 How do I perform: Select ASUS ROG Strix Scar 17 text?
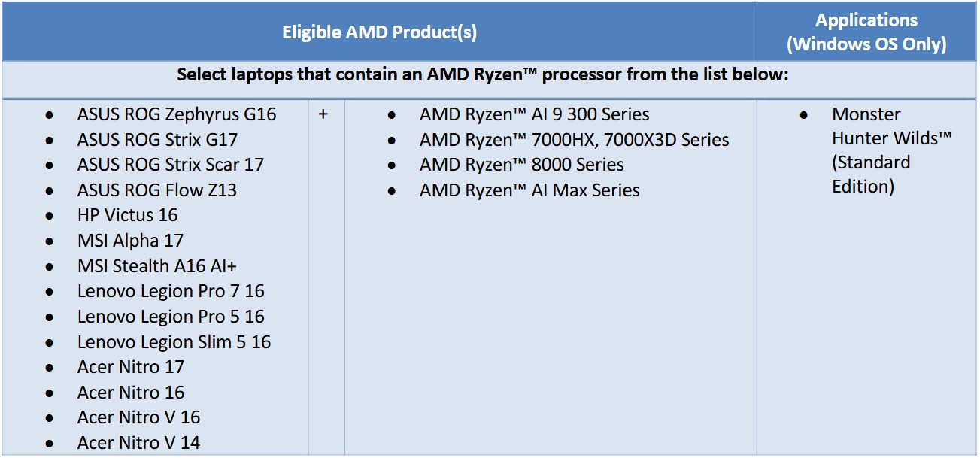click(170, 165)
